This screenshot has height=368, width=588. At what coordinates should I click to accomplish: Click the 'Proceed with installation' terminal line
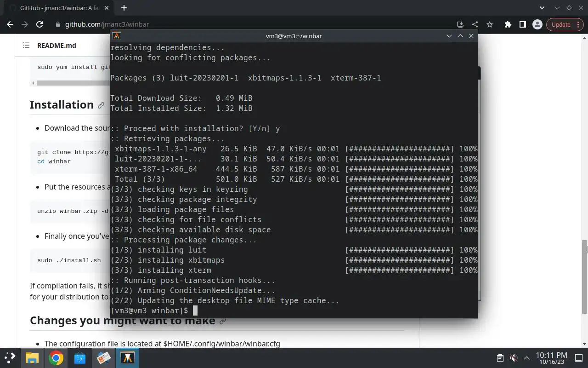pos(195,128)
